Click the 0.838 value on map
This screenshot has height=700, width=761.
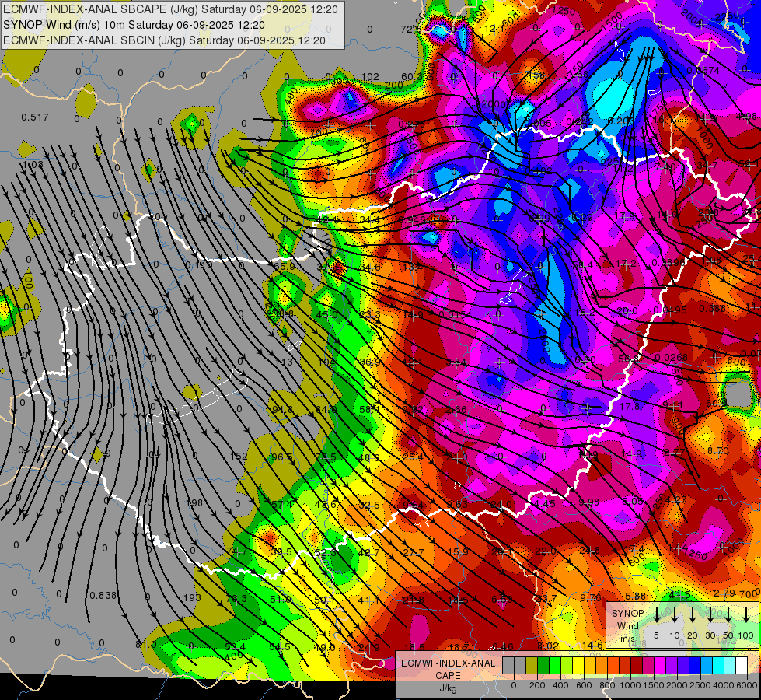pyautogui.click(x=103, y=596)
